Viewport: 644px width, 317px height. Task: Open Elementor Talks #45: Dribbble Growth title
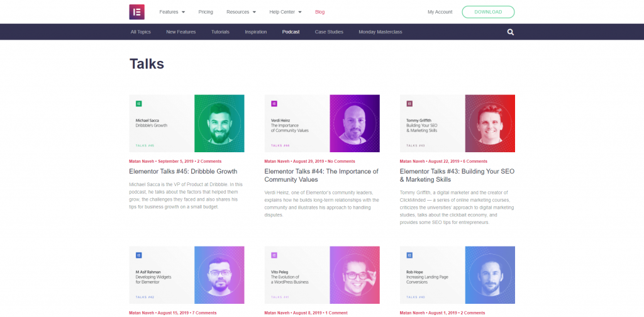(183, 171)
